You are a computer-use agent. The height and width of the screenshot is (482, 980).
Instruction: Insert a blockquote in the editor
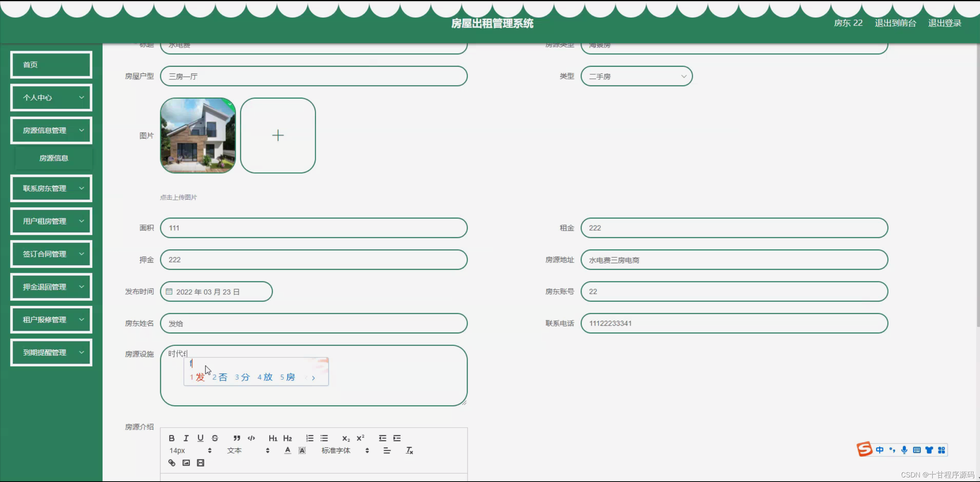click(x=237, y=438)
